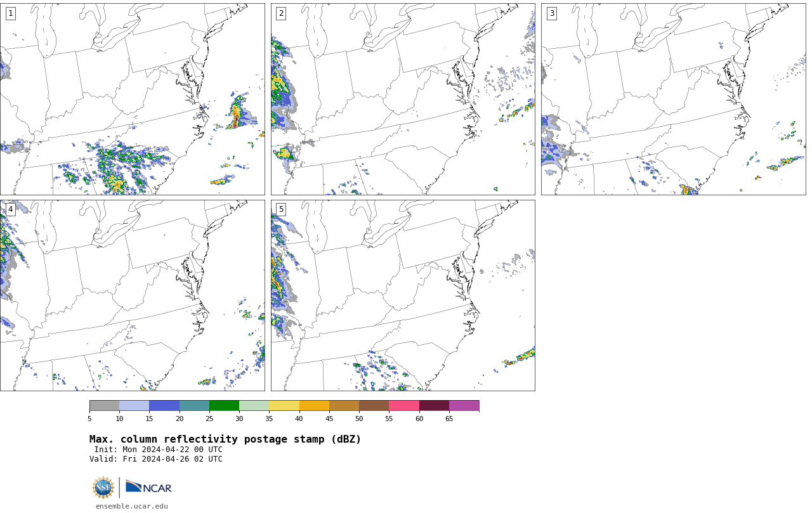
Task: Click the dark green 25-30 dBZ swatch
Action: (224, 406)
